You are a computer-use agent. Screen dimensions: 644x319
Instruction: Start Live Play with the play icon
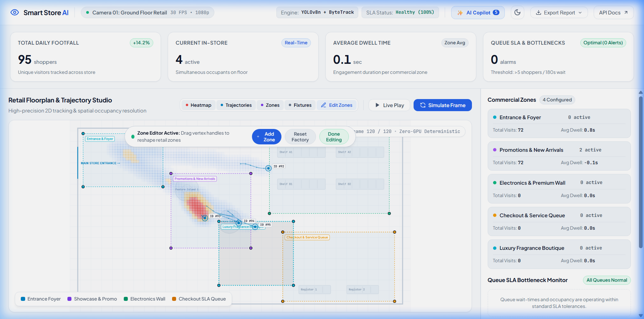pyautogui.click(x=377, y=105)
